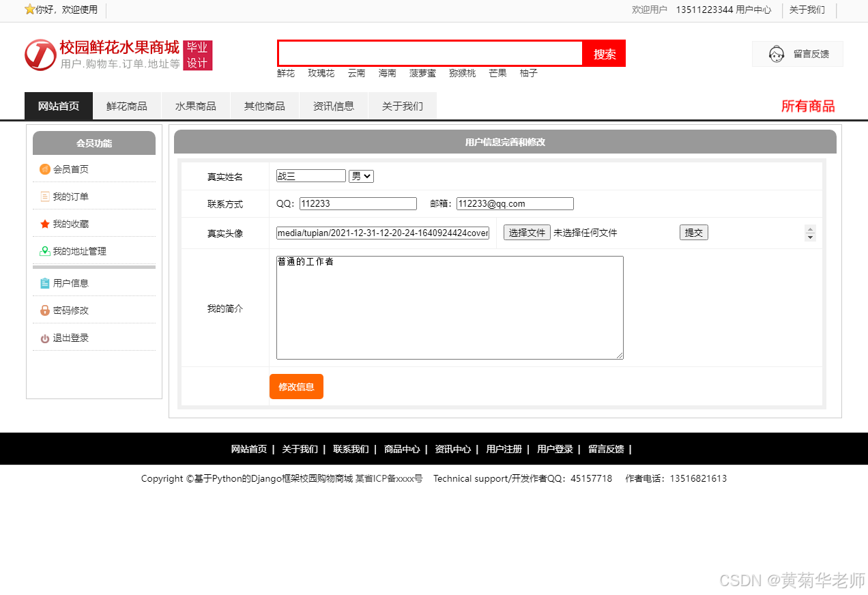
Task: Click the green address management icon
Action: pyautogui.click(x=45, y=251)
